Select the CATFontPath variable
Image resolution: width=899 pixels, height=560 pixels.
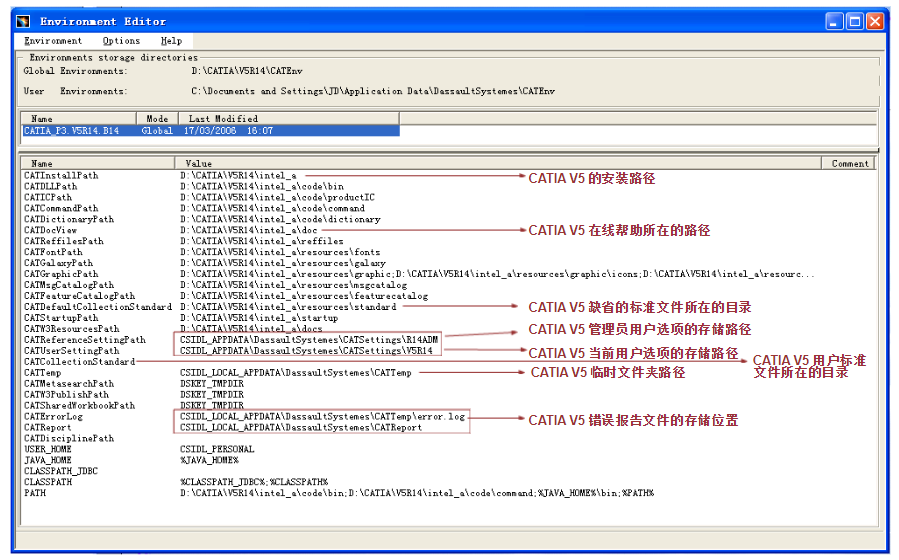coord(53,252)
